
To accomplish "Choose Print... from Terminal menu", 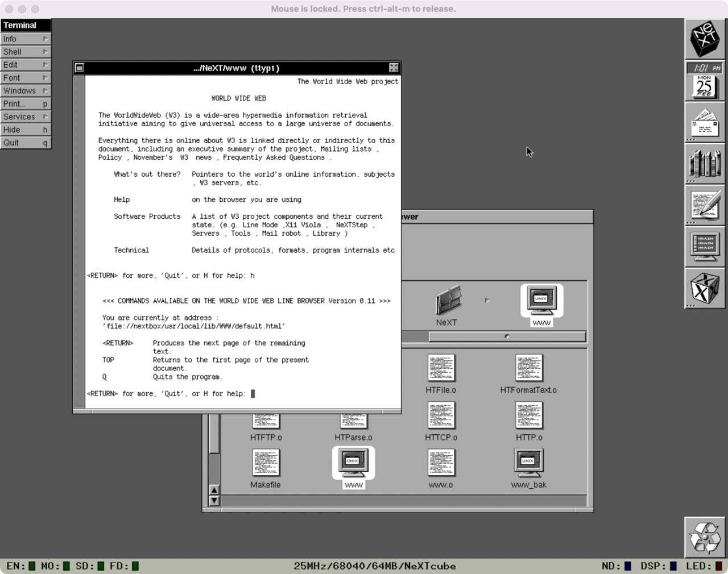I will 26,104.
